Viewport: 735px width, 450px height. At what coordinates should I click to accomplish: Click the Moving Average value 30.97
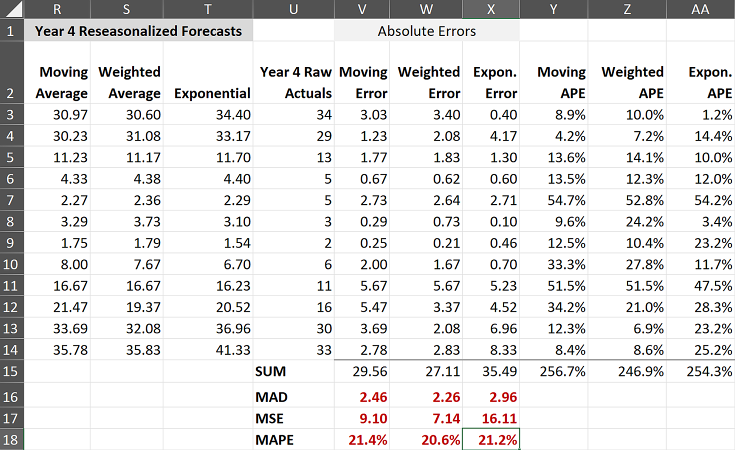pos(62,115)
